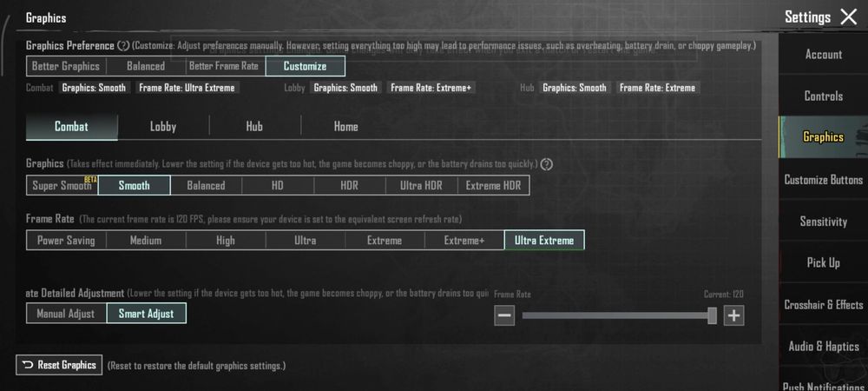Choose Extreme HDR graphics quality
868x391 pixels.
click(x=493, y=186)
